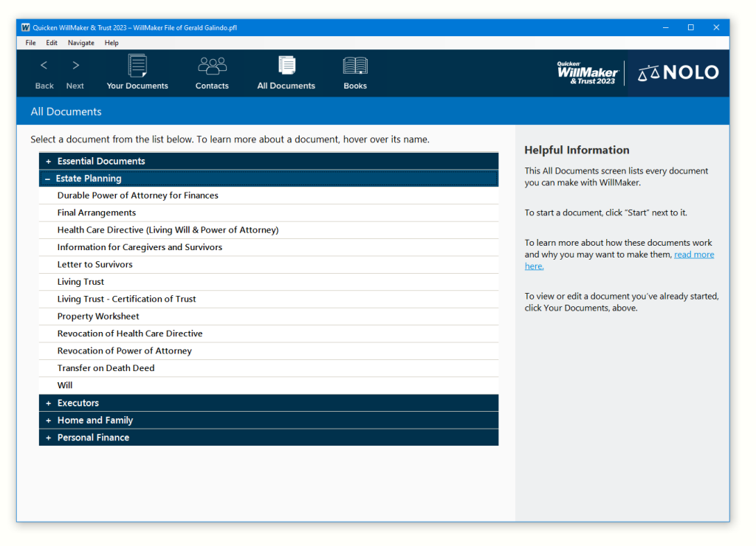Open the Help menu
This screenshot has width=756, height=546.
111,43
